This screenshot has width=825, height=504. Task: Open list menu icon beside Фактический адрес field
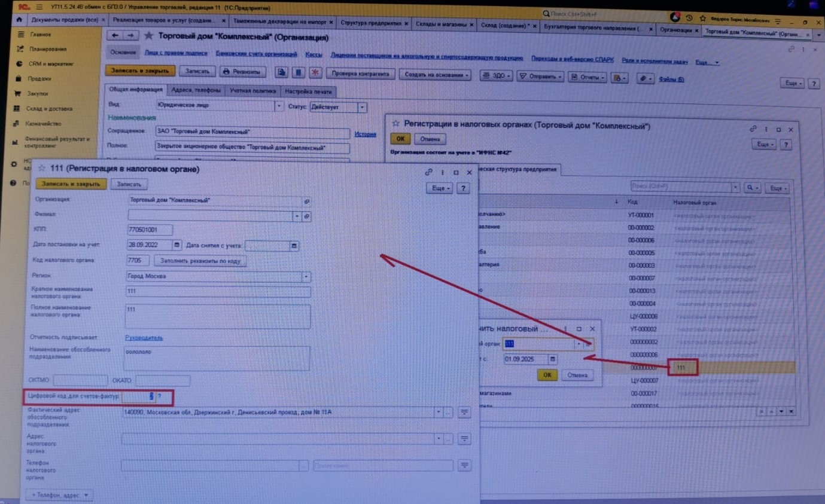point(464,413)
